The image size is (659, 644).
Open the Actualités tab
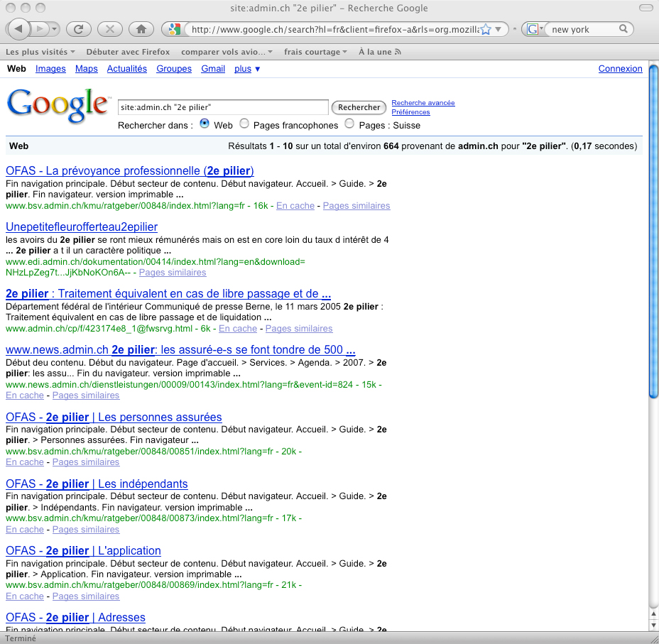click(x=127, y=68)
